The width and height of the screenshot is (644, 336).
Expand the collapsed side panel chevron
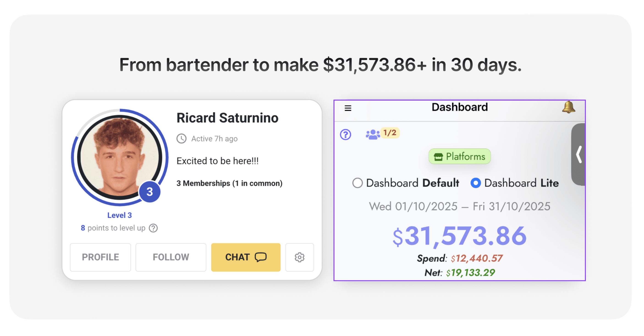(x=579, y=154)
